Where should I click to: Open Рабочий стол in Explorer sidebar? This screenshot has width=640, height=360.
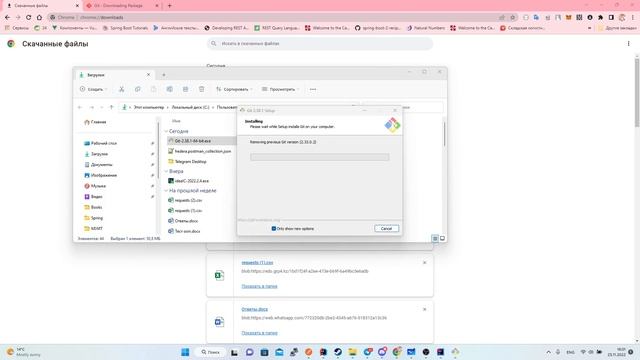tap(103, 143)
